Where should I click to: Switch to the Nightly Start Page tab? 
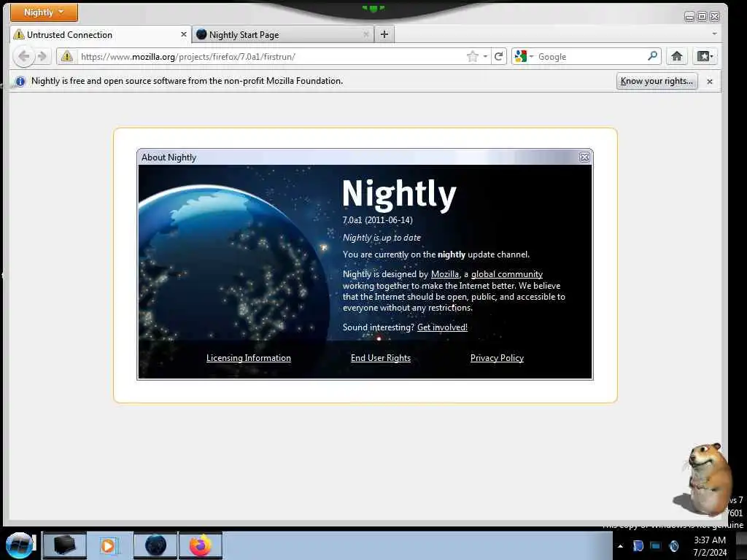tap(284, 35)
